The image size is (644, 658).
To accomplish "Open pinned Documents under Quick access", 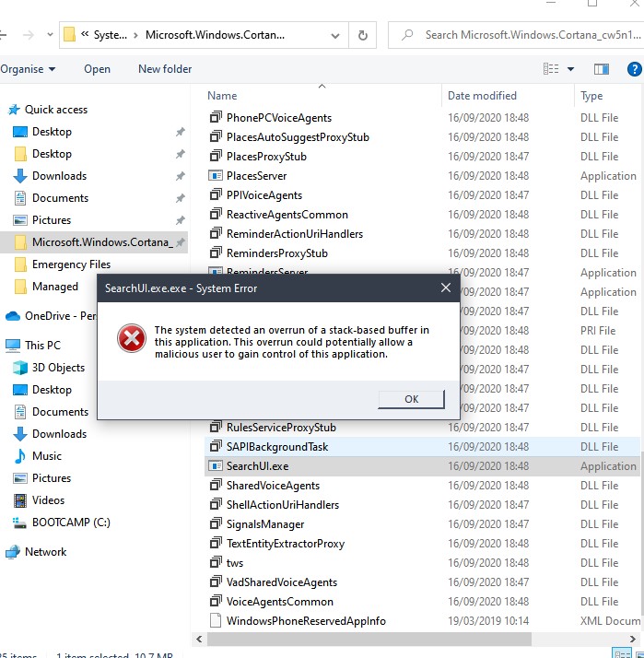I will [60, 198].
